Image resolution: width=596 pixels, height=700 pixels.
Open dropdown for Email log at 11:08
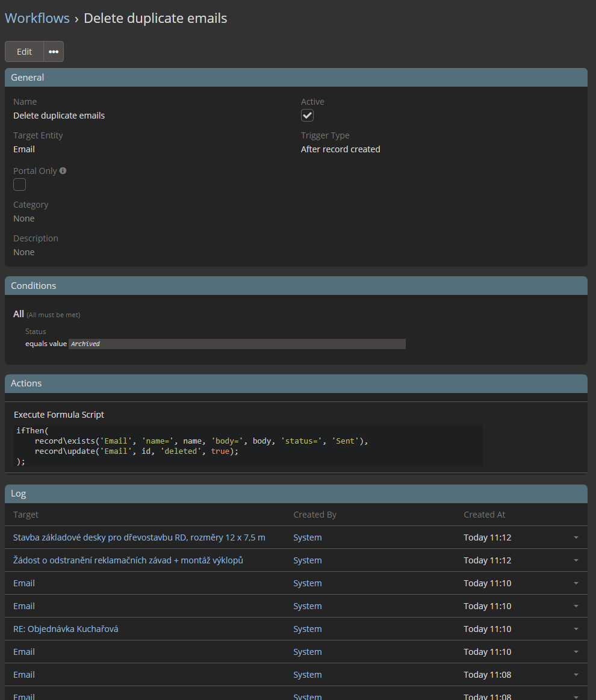[576, 675]
